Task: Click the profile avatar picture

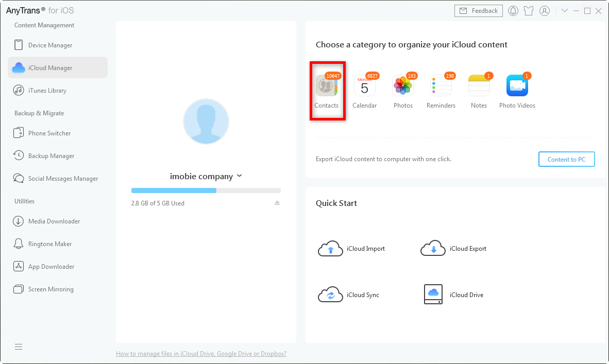Action: click(x=206, y=122)
